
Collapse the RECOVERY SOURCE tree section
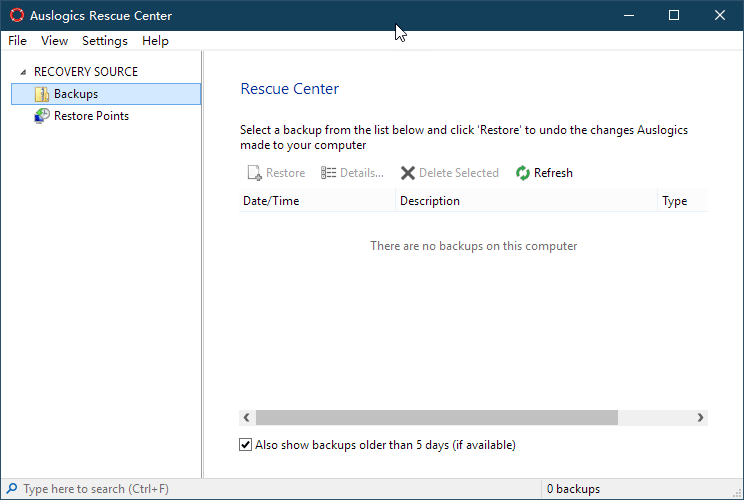point(24,72)
